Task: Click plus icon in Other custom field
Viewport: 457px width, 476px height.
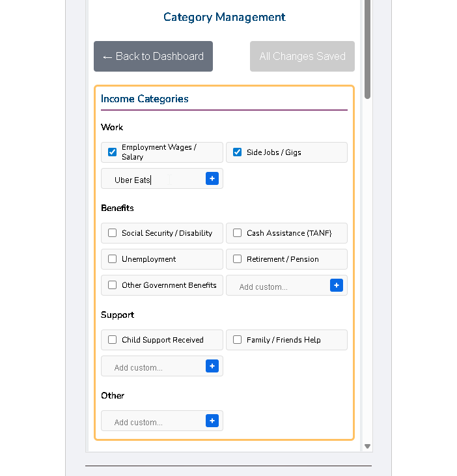Action: [212, 421]
